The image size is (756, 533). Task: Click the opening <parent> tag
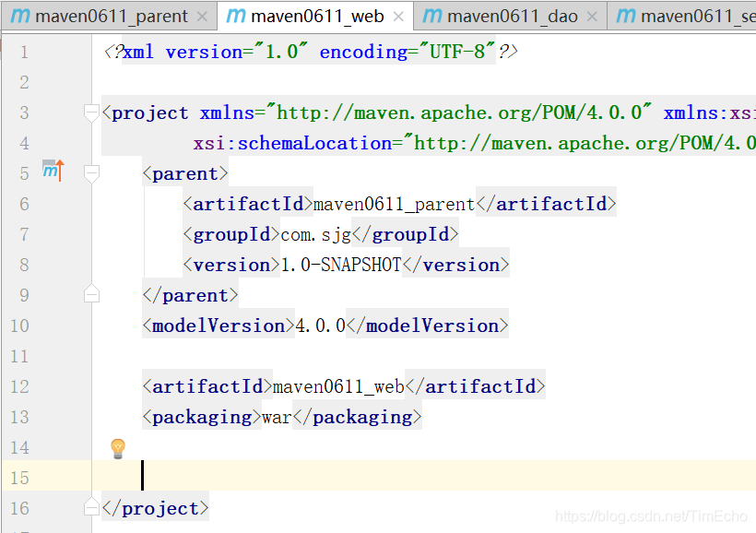tap(185, 173)
